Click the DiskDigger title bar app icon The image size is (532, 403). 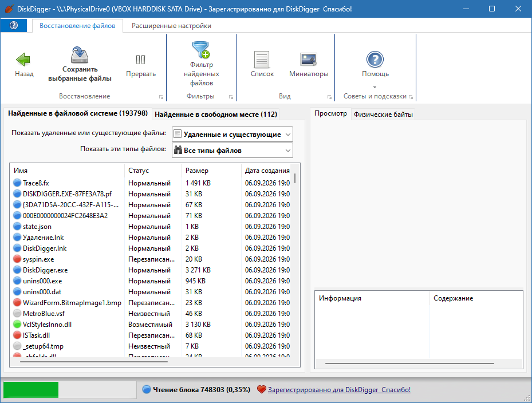pos(10,9)
